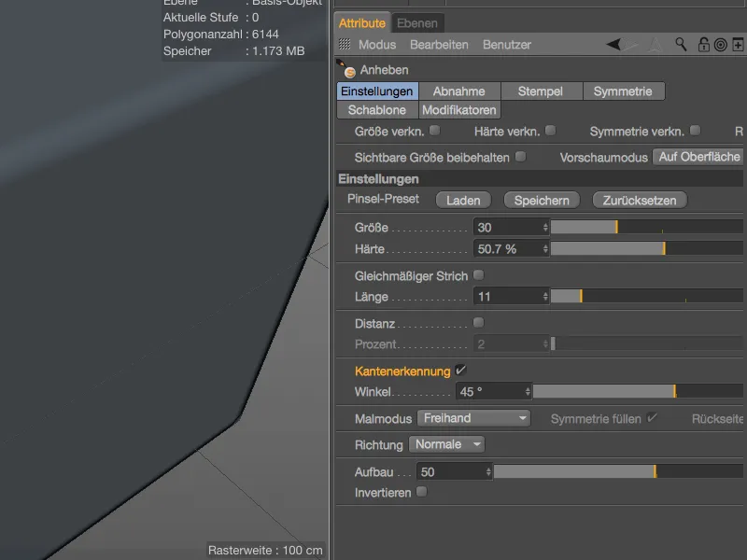The image size is (747, 560).
Task: Click the Winkel stepper arrows
Action: click(x=528, y=391)
